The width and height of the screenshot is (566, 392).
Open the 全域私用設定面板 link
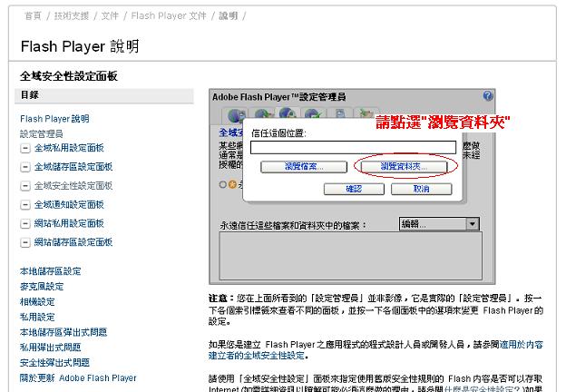click(x=69, y=148)
